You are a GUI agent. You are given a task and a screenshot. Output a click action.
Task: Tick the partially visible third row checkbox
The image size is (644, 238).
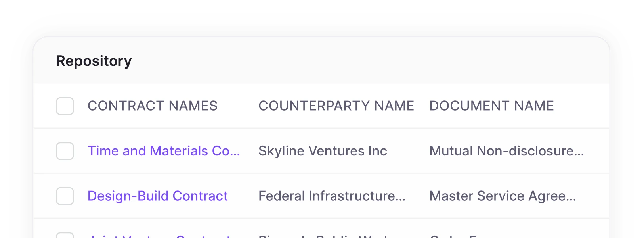pyautogui.click(x=65, y=235)
